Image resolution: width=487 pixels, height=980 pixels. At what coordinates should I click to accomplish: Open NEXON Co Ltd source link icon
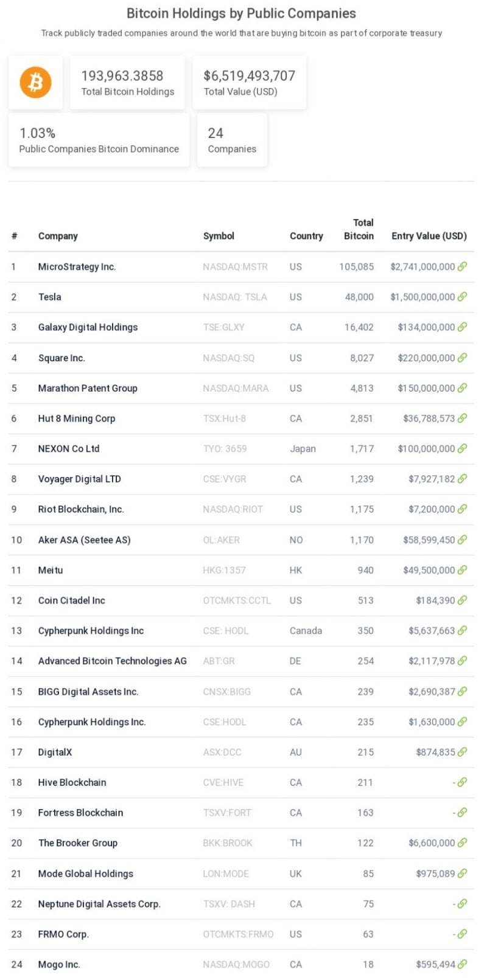pos(463,448)
